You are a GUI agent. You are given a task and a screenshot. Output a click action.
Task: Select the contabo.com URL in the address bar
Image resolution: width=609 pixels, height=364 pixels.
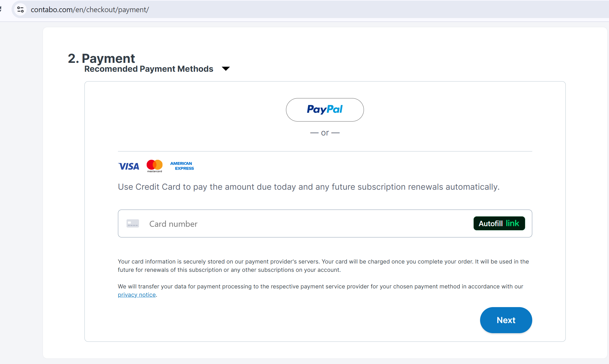[90, 9]
